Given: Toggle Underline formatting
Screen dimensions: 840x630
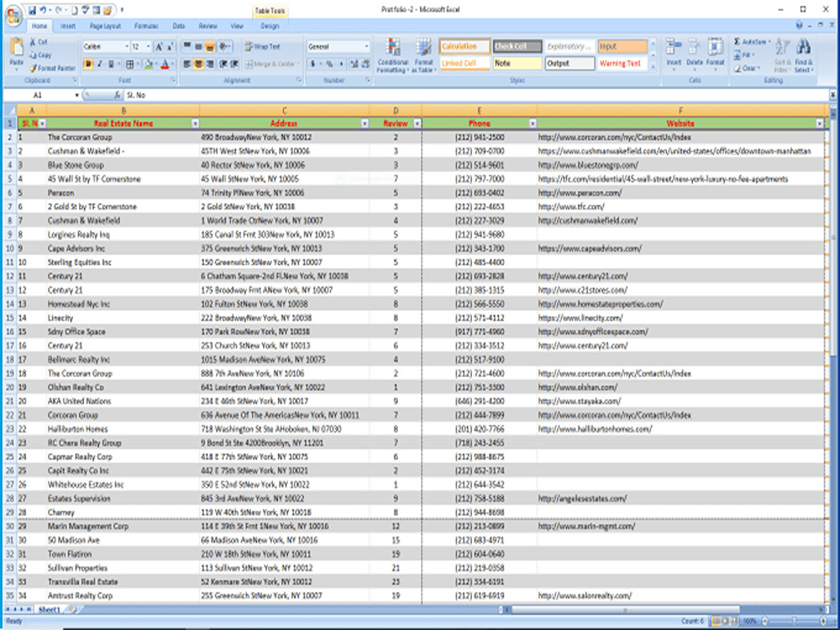Looking at the screenshot, I should pyautogui.click(x=111, y=65).
